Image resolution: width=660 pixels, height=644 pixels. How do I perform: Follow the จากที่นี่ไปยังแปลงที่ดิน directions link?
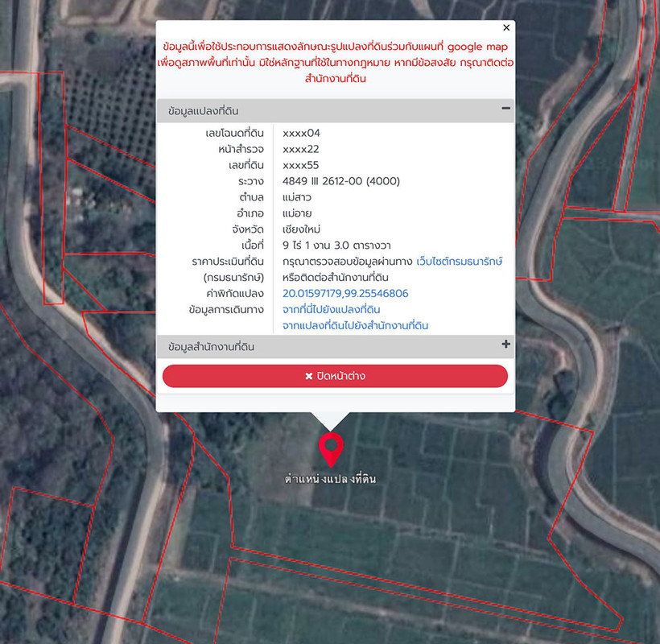coord(332,309)
